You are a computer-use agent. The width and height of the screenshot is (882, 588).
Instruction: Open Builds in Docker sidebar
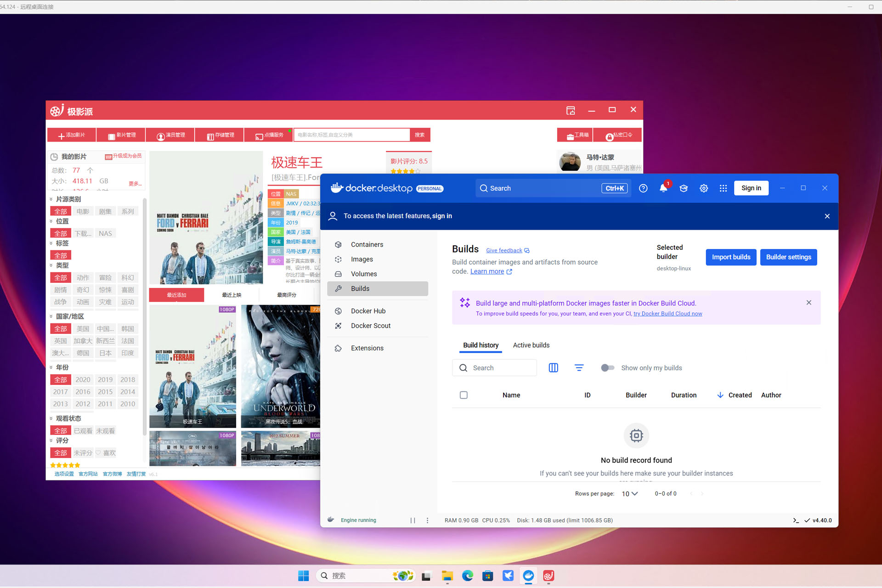(378, 288)
